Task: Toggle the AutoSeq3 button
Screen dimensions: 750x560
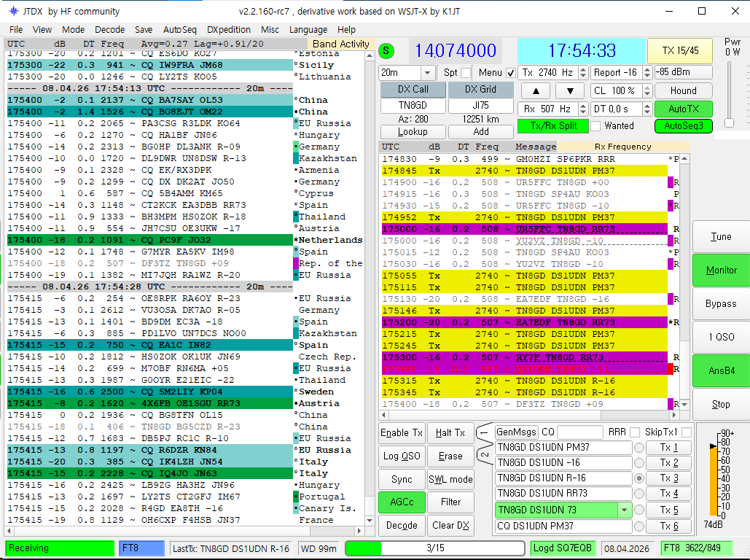Action: [x=684, y=126]
